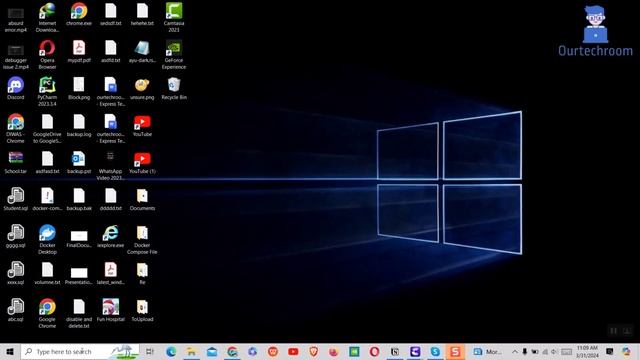Image resolution: width=640 pixels, height=360 pixels.
Task: Select the gggg.sql file icon
Action: [x=16, y=236]
